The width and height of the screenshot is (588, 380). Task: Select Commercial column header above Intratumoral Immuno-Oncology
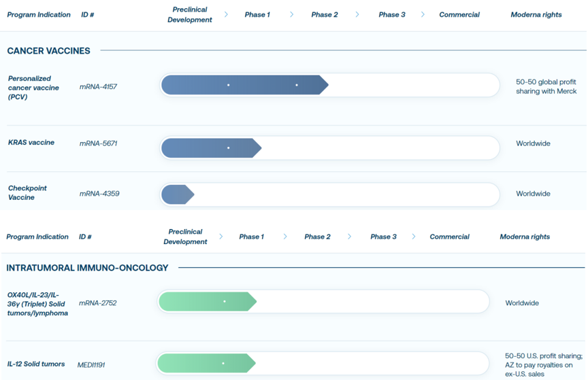pyautogui.click(x=449, y=237)
